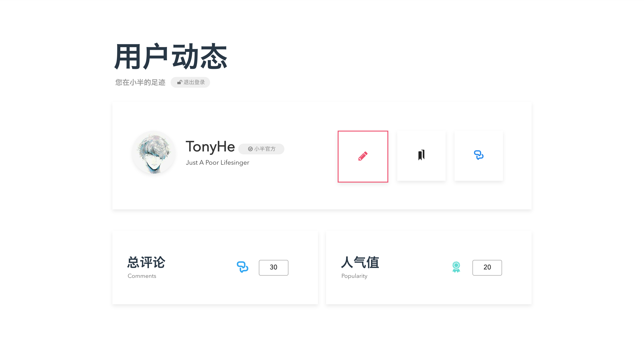644x353 pixels.
Task: Open the black bookmark icon card
Action: [x=421, y=156]
